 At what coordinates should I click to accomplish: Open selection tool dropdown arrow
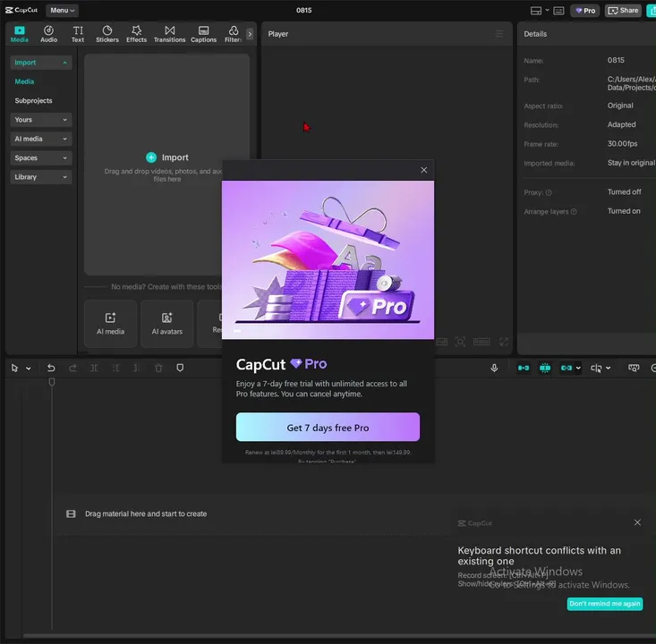click(29, 369)
